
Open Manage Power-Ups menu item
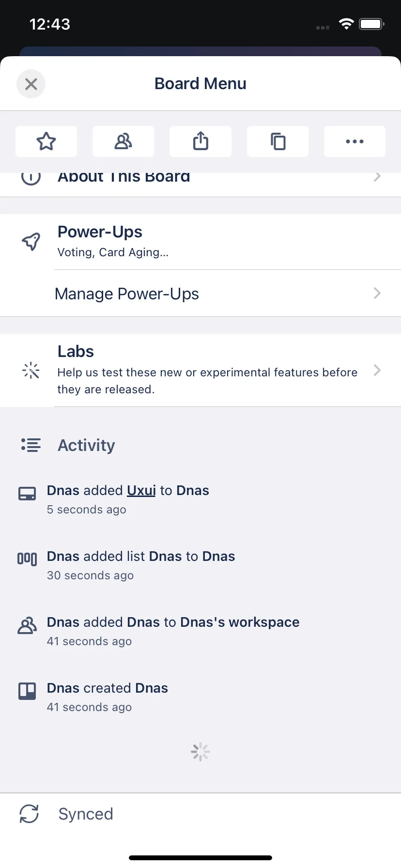tap(200, 294)
